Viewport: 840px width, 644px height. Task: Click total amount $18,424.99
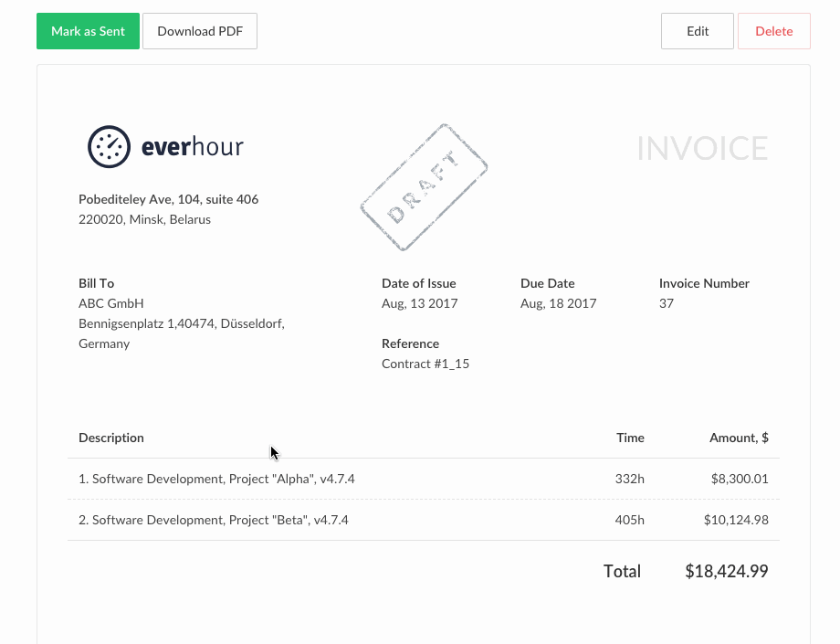pyautogui.click(x=727, y=571)
